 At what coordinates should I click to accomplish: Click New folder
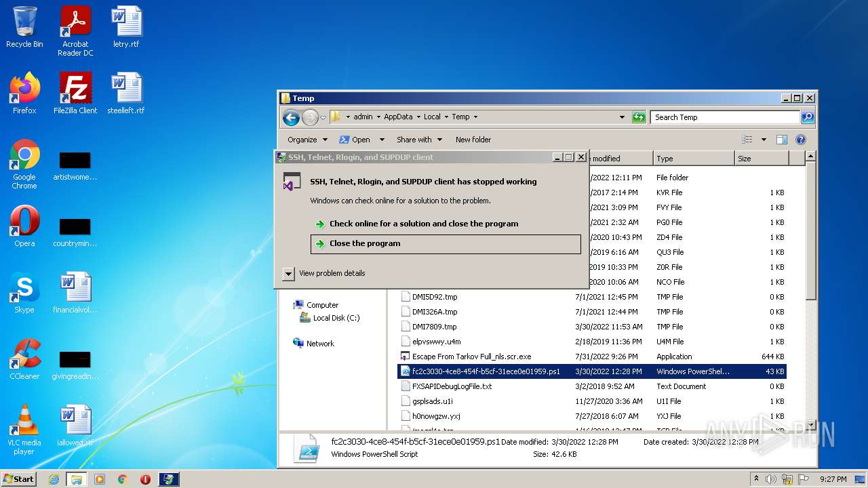coord(473,140)
